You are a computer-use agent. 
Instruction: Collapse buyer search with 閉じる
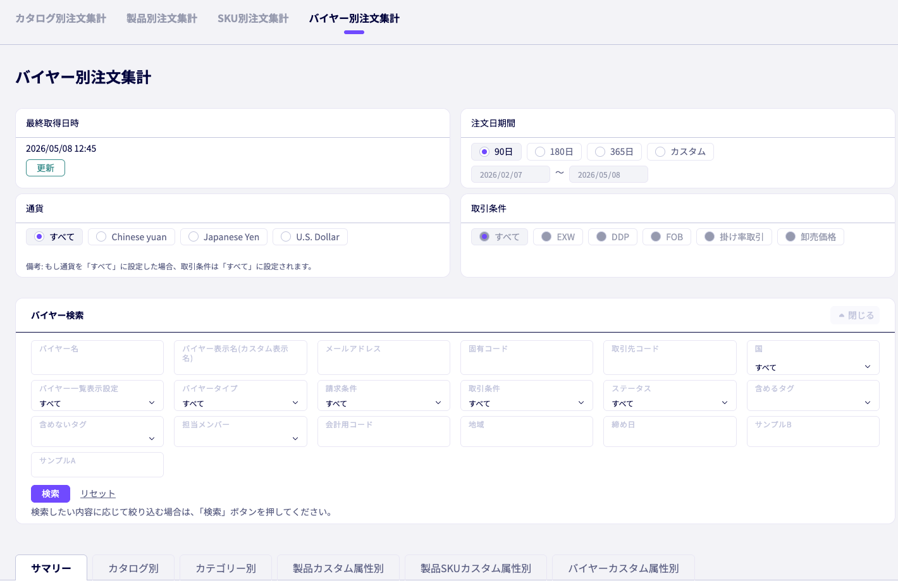tap(855, 315)
